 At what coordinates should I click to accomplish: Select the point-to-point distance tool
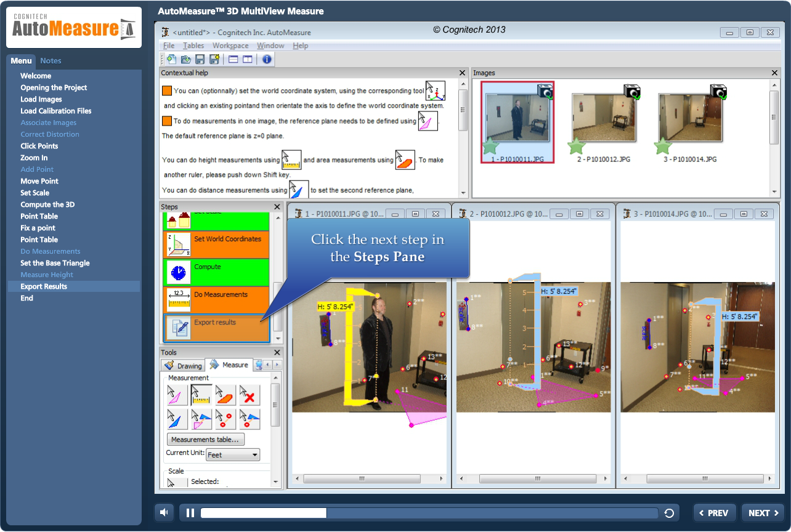coord(225,419)
